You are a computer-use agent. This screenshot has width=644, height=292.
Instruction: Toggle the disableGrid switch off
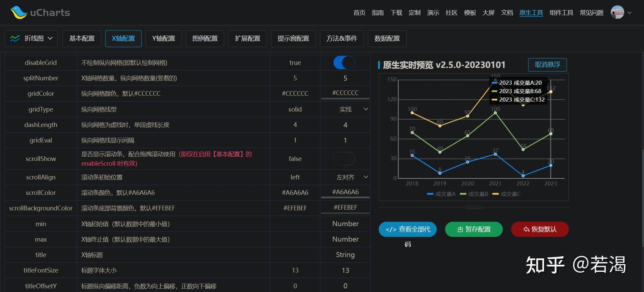point(344,63)
